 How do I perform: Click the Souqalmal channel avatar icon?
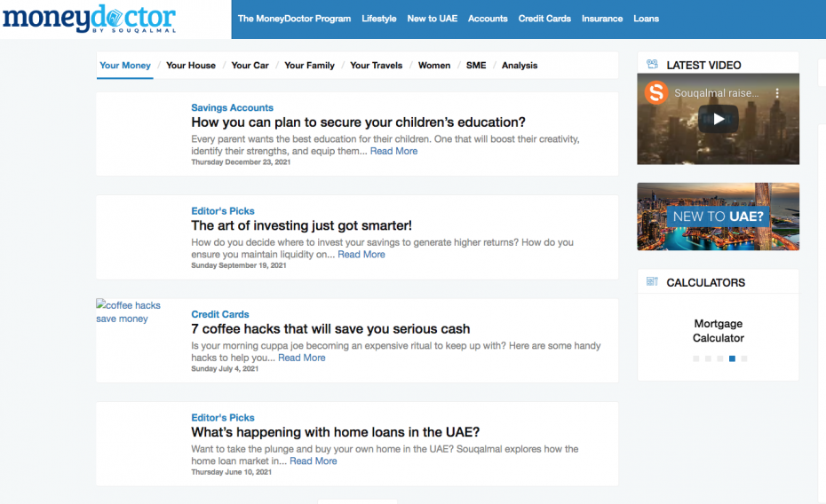[656, 93]
